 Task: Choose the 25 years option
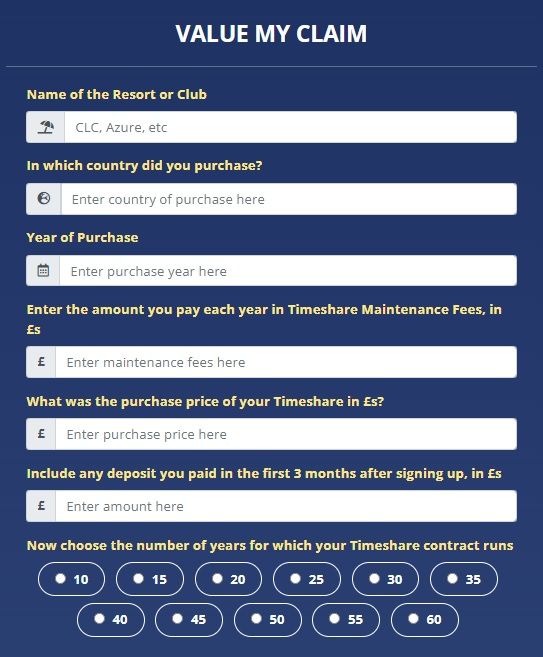click(307, 579)
